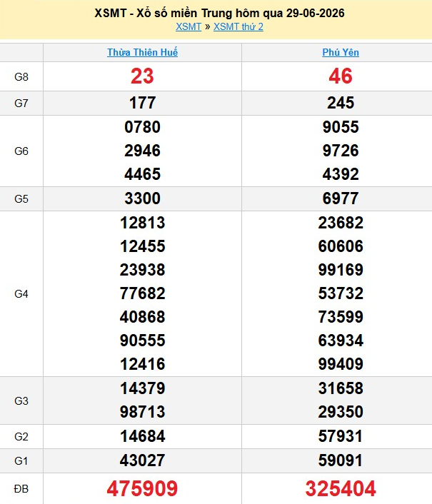This screenshot has width=432, height=504.
Task: Click G3 number 31658
Action: pos(341,388)
